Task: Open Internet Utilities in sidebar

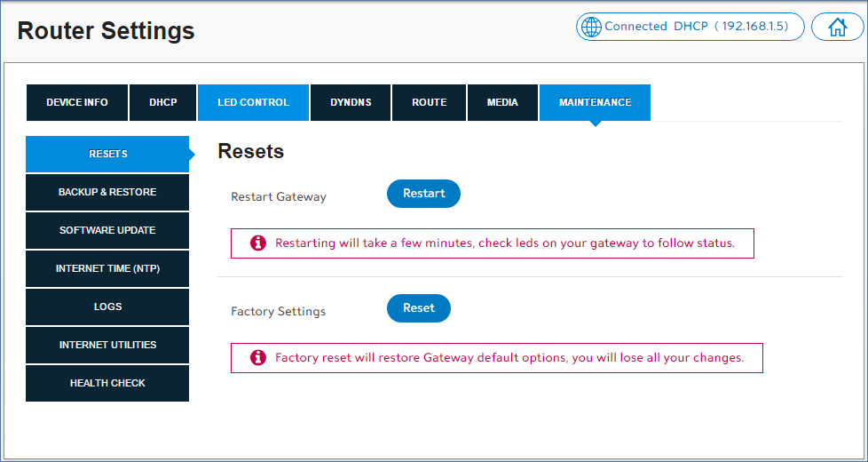Action: pos(107,345)
